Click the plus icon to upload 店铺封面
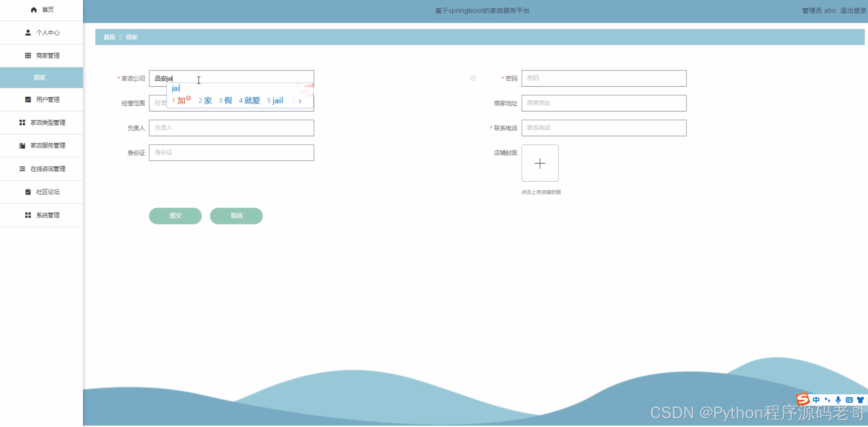Screen dimensions: 868x427 [540, 163]
